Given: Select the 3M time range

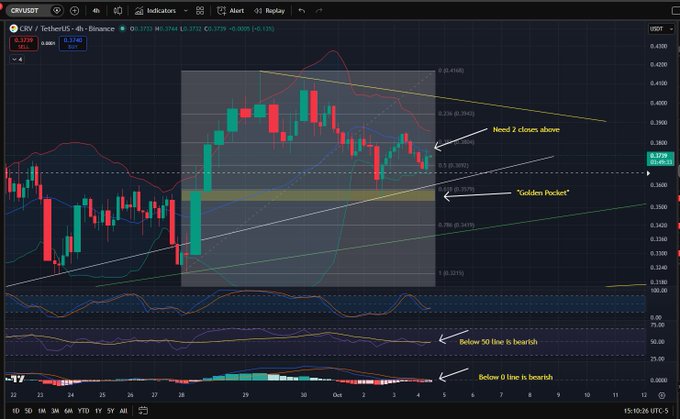Looking at the screenshot, I should coord(55,410).
